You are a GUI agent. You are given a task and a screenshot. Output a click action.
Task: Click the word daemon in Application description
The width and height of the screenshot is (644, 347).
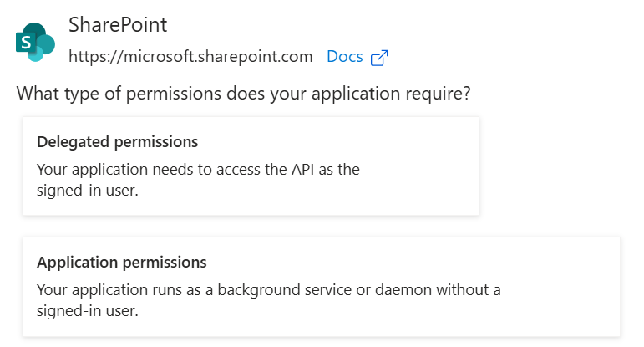403,290
